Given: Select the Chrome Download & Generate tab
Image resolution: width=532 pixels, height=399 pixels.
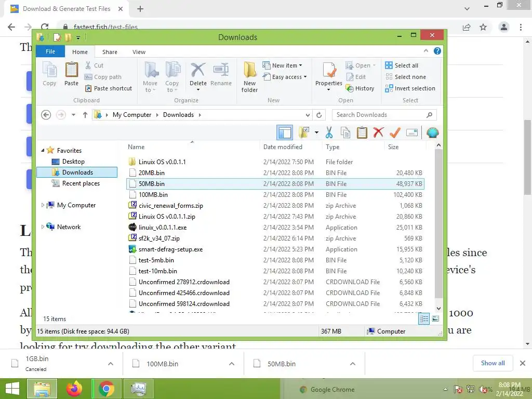Looking at the screenshot, I should click(x=66, y=9).
